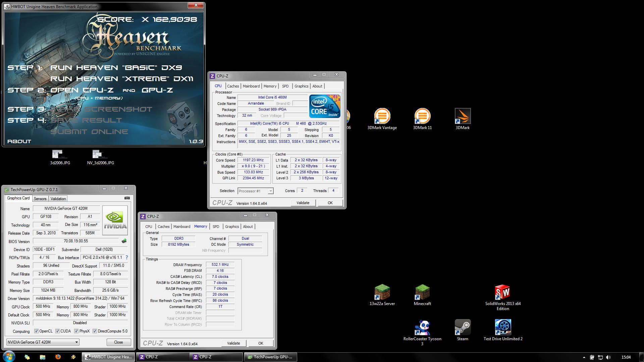Switch to TechPowerUp GPU-Z taskbar button
The width and height of the screenshot is (644, 362).
[271, 357]
